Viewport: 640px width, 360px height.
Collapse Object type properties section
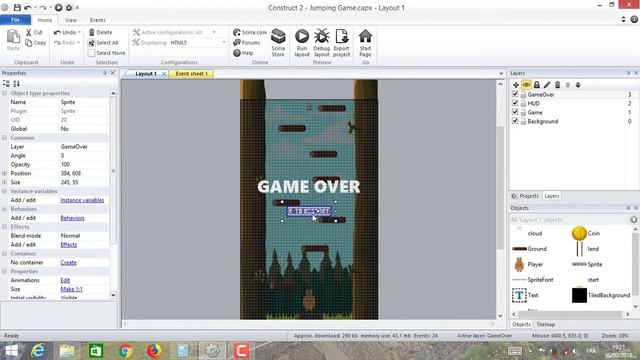(4, 93)
